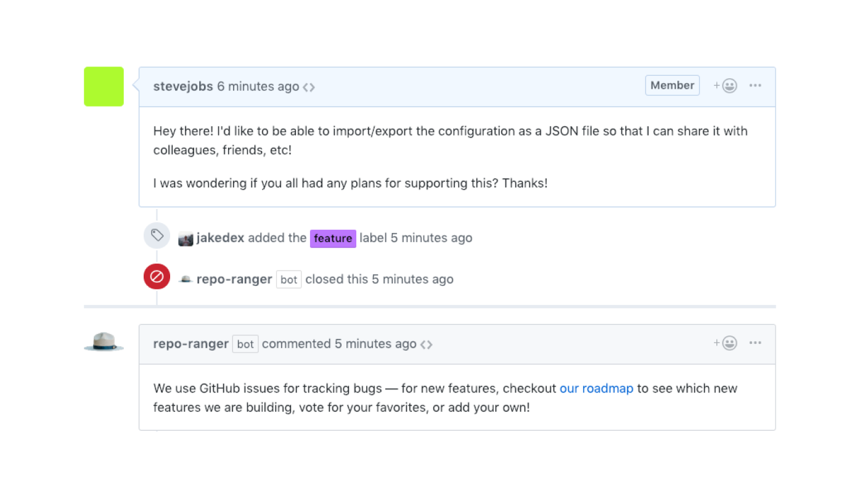The image size is (868, 493).
Task: Click repo-ranger's large hat avatar
Action: click(x=104, y=342)
